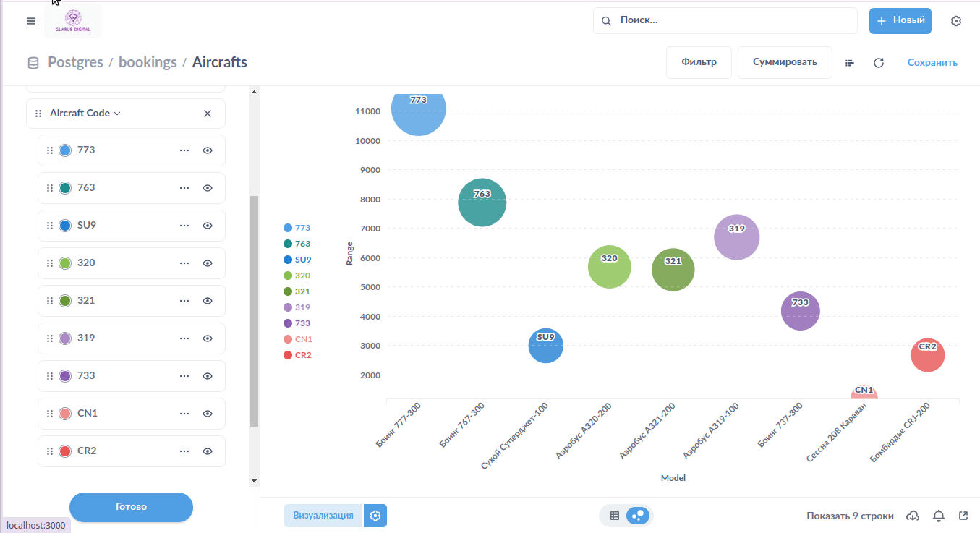Remove Aircraft Code with X icon
980x533 pixels.
click(208, 114)
